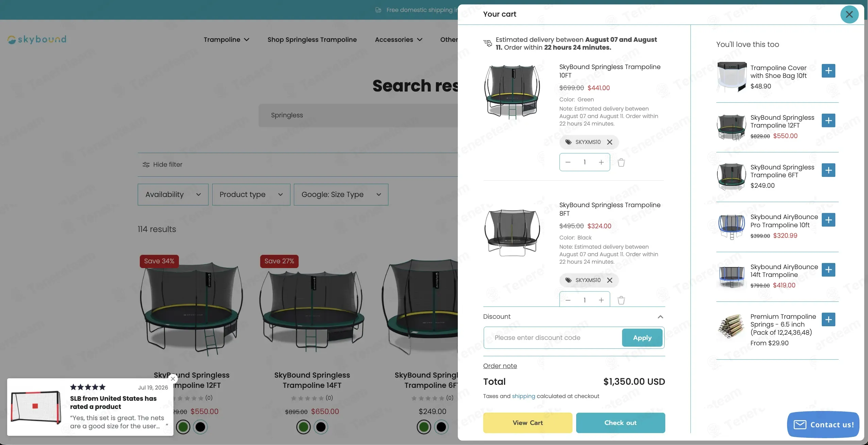Expand the Trampoline menu
This screenshot has height=445, width=868.
[227, 40]
